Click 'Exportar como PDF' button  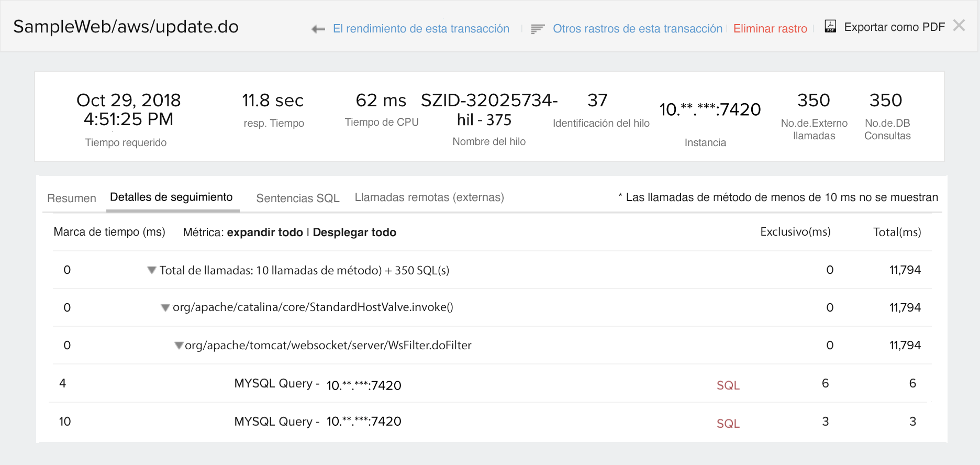pyautogui.click(x=894, y=27)
